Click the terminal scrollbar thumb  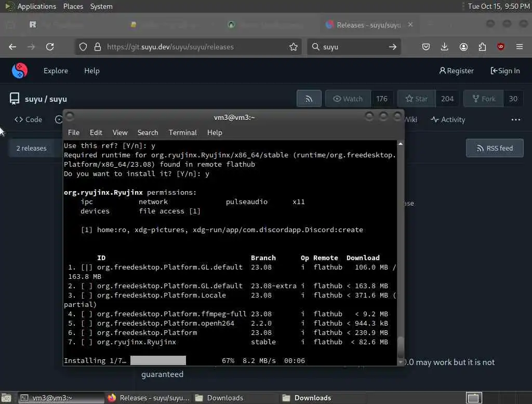(401, 347)
